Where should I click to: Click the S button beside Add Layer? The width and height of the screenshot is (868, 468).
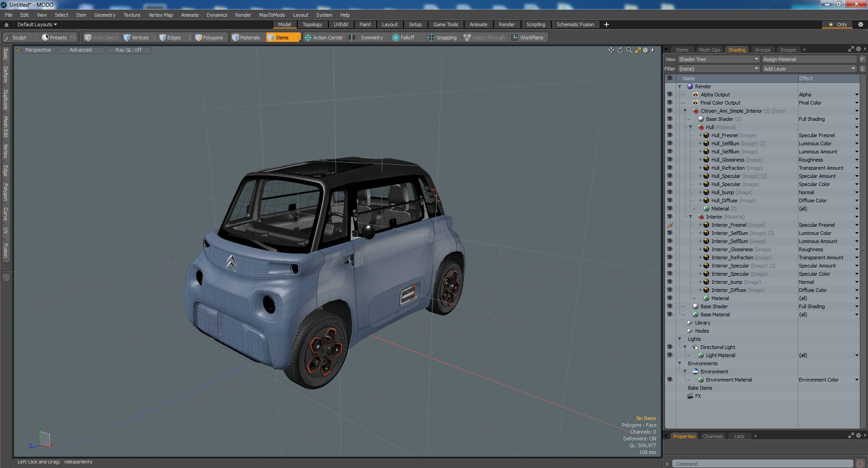pyautogui.click(x=862, y=69)
